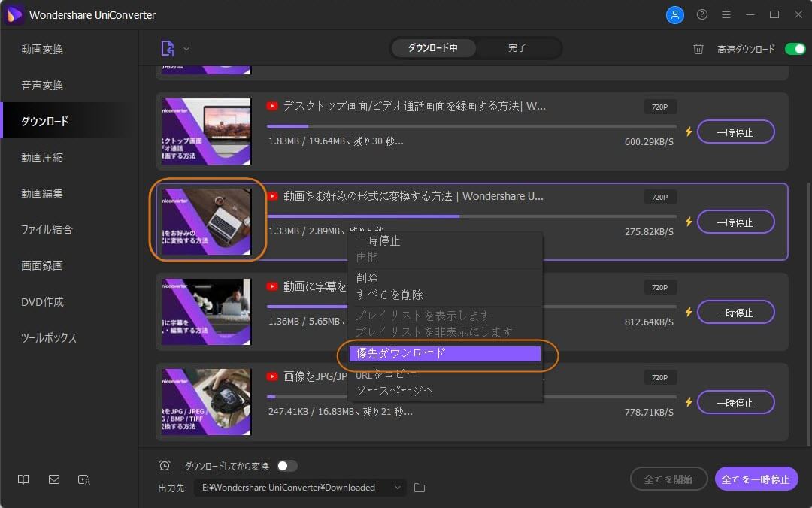Image resolution: width=812 pixels, height=508 pixels.
Task: Open 音声変換 in the sidebar
Action: click(x=42, y=86)
